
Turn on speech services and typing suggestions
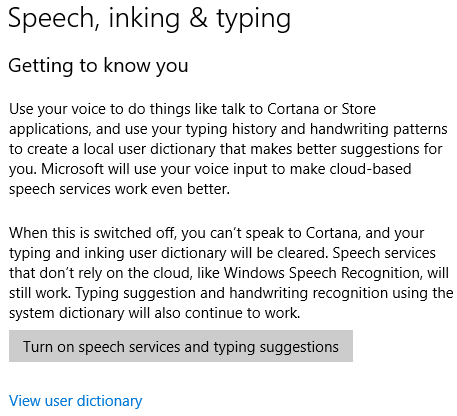(181, 346)
